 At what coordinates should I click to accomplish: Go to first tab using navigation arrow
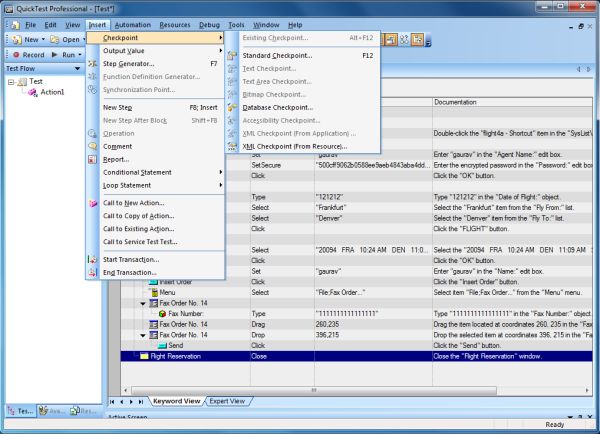[x=112, y=401]
